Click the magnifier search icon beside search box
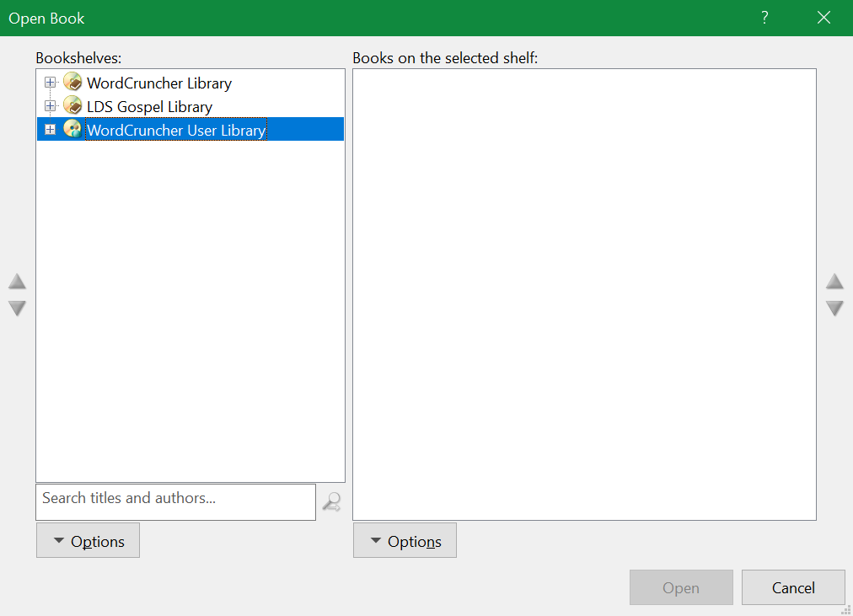 331,503
